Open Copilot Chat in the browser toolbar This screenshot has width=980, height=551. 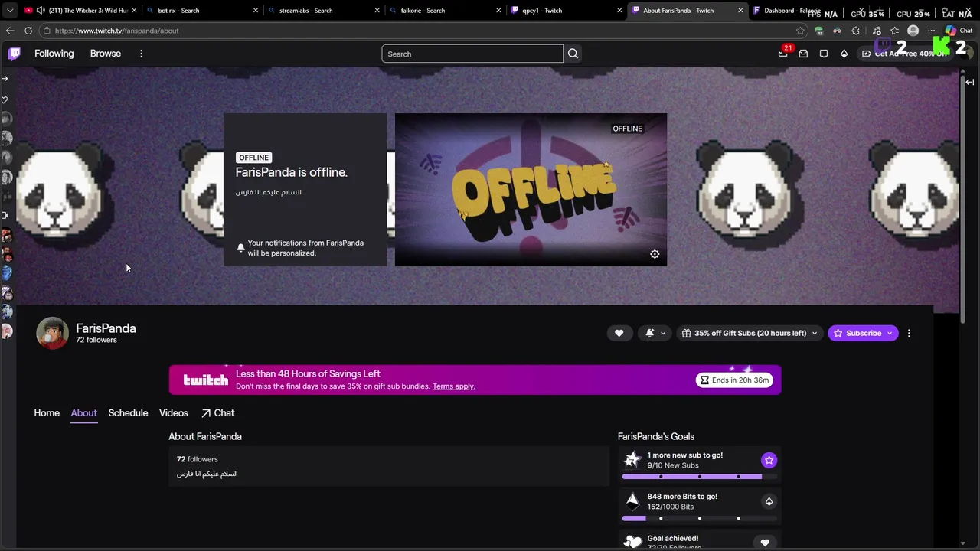tap(959, 31)
